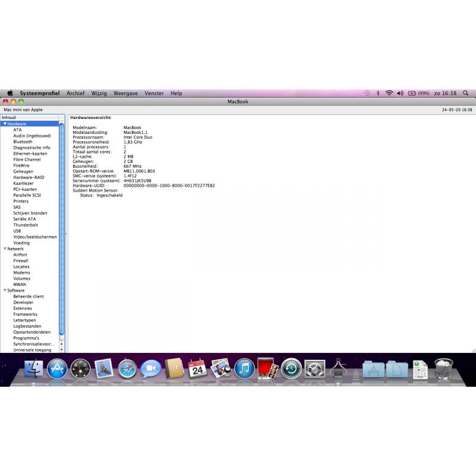476x476 pixels.
Task: Select USB in the sidebar
Action: 17,231
